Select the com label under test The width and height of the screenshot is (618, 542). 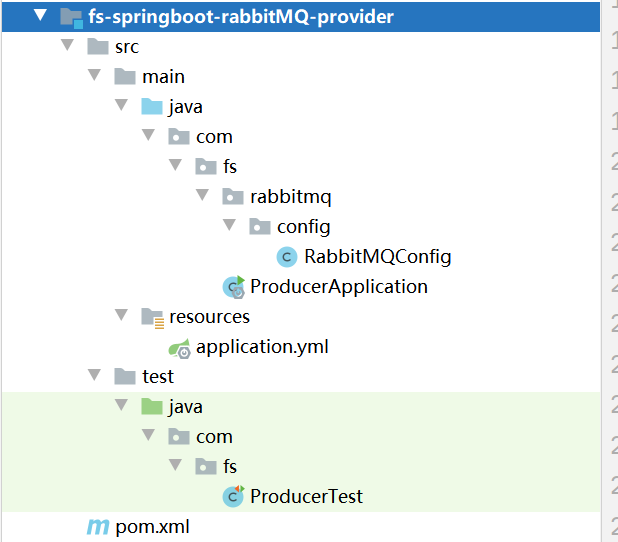214,437
